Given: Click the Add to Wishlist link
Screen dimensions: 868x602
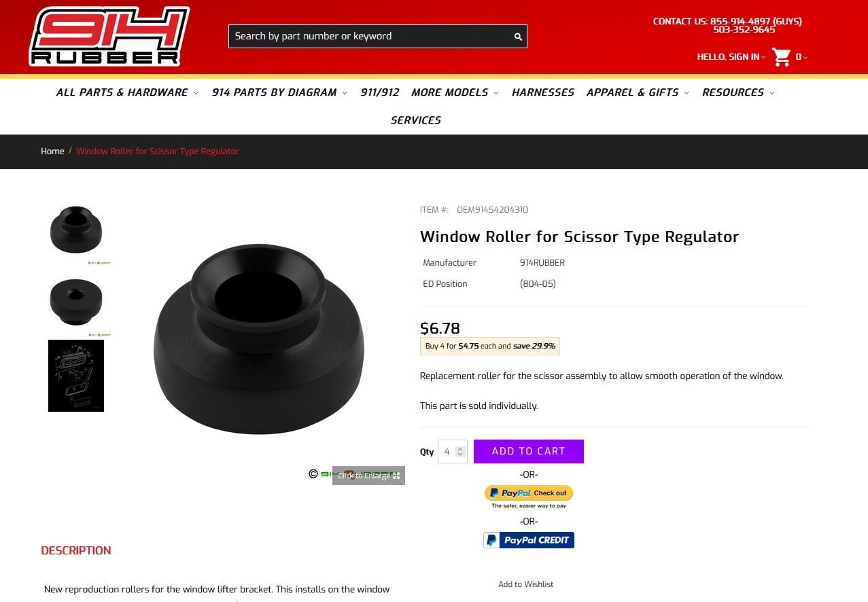Looking at the screenshot, I should pos(526,584).
